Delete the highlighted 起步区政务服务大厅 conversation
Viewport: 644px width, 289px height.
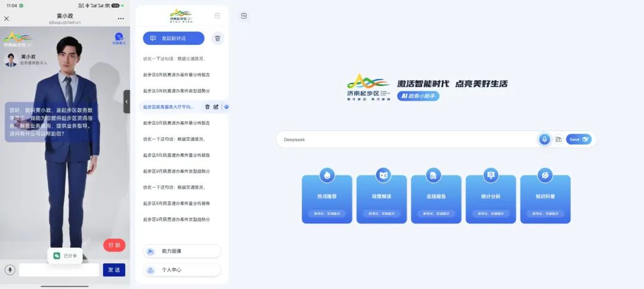click(208, 107)
